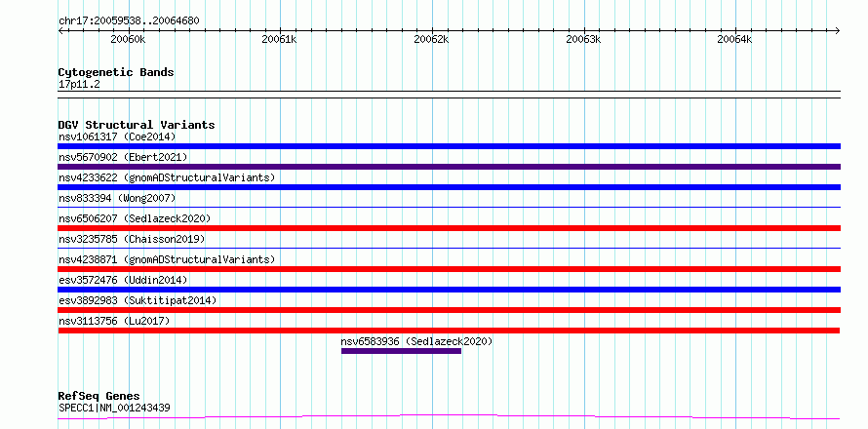The image size is (868, 429).
Task: Click the magenta SPECC1 gene line
Action: [449, 416]
